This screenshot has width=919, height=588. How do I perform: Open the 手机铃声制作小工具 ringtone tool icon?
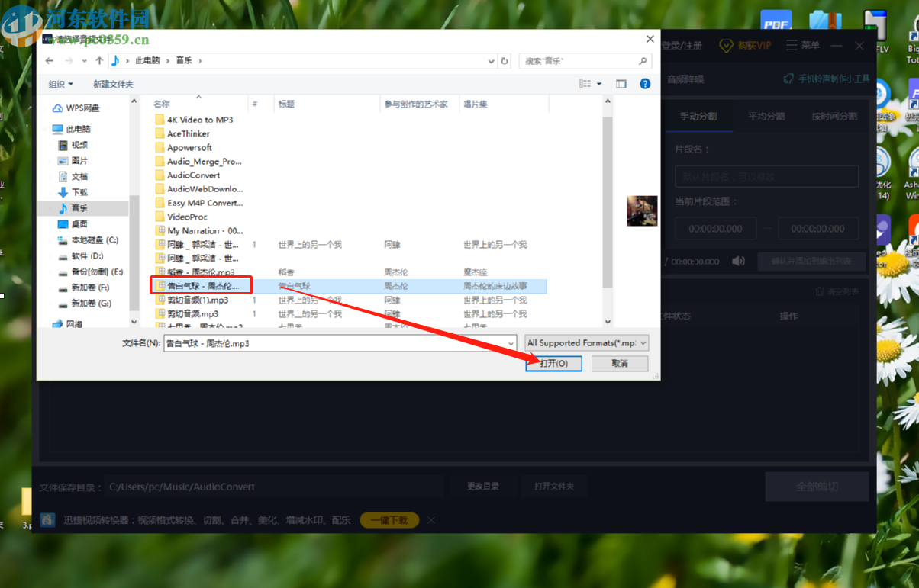coord(788,78)
